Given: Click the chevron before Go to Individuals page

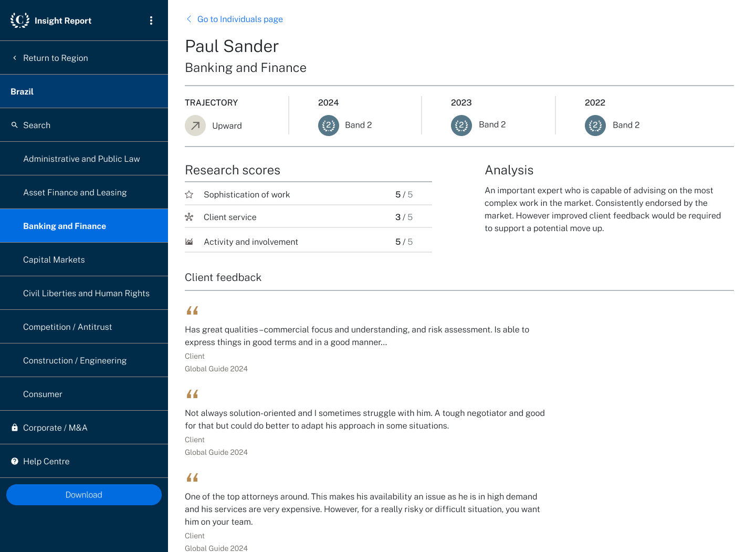Looking at the screenshot, I should (189, 19).
